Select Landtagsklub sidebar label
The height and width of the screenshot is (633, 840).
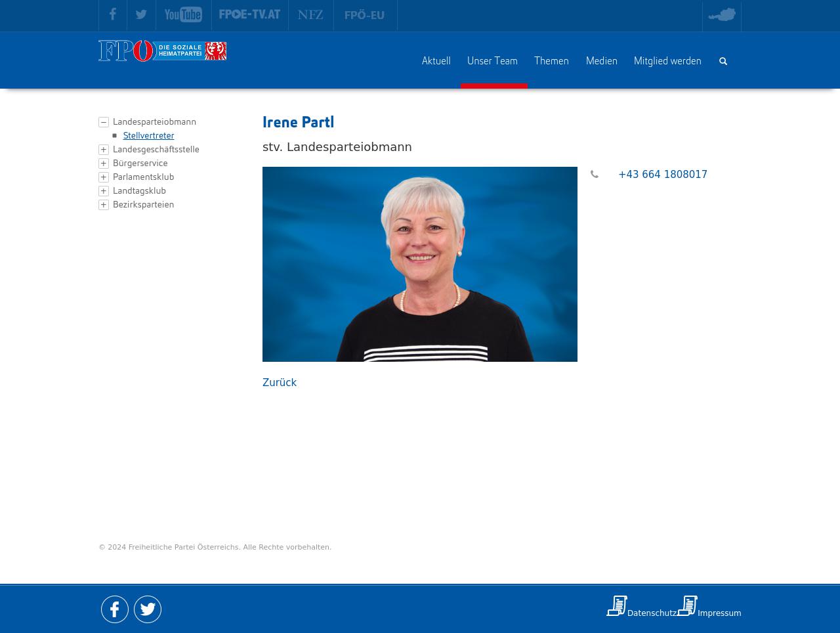point(139,190)
